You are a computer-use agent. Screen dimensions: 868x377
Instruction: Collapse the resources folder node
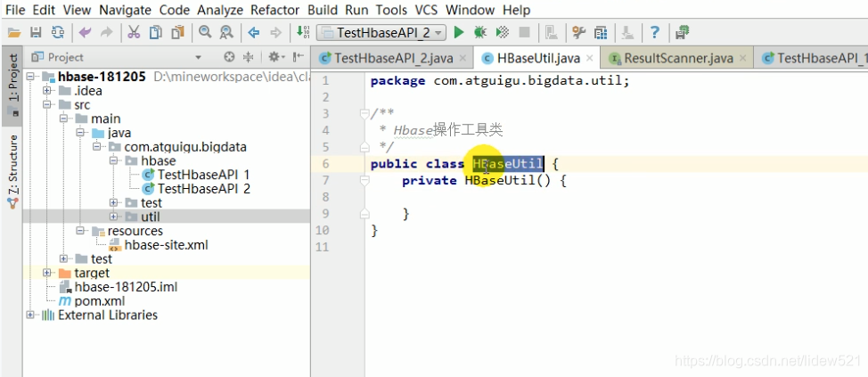80,231
